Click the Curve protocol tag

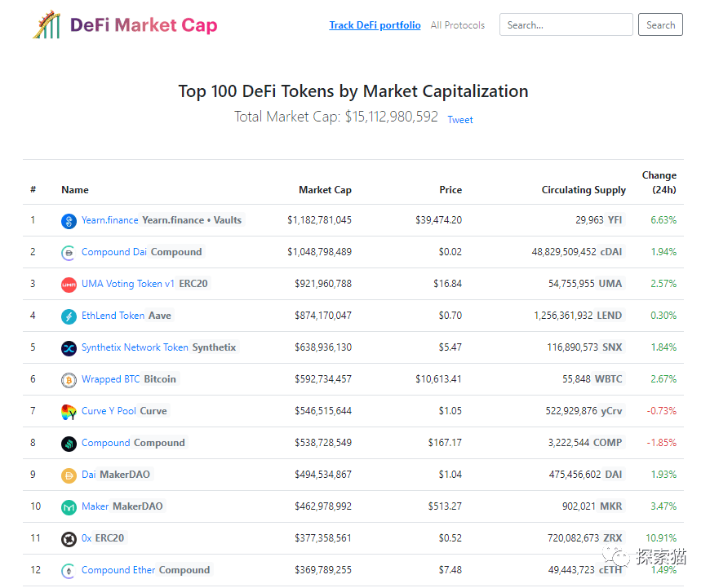click(153, 410)
